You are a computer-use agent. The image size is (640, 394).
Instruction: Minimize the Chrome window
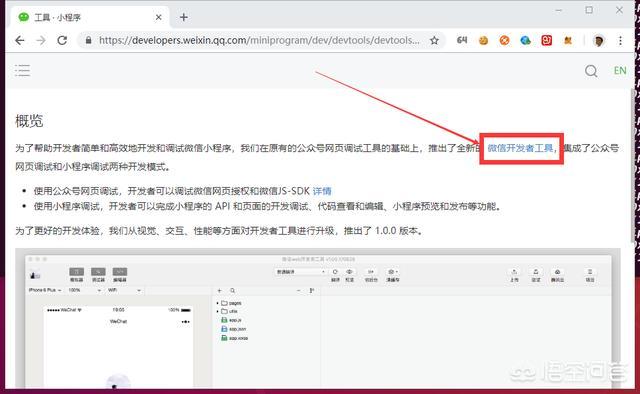point(558,10)
